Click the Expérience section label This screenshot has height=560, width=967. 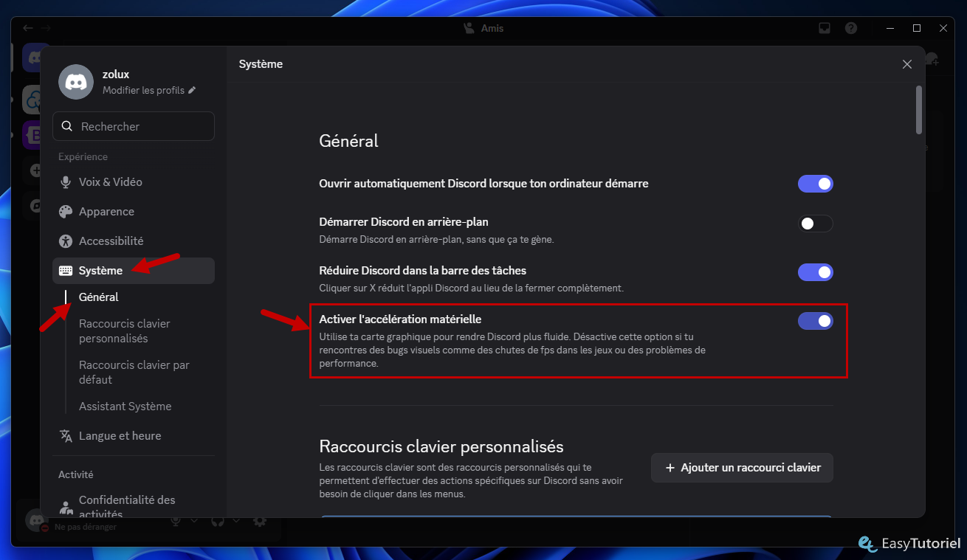click(83, 157)
